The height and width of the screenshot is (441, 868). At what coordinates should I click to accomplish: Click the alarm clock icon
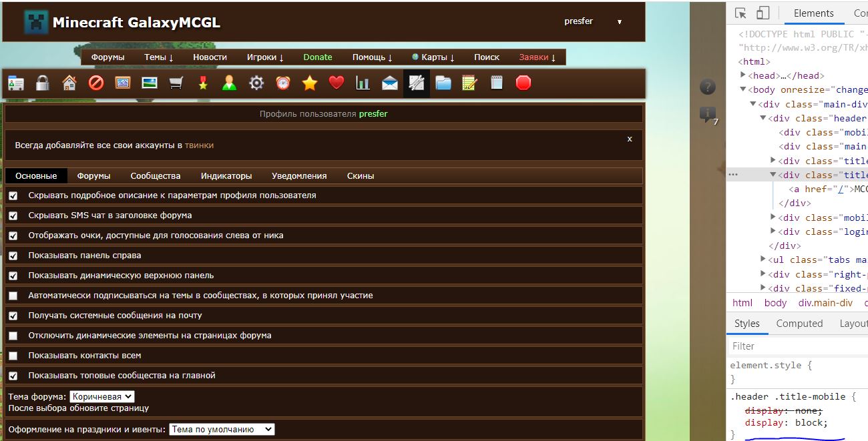tap(283, 83)
